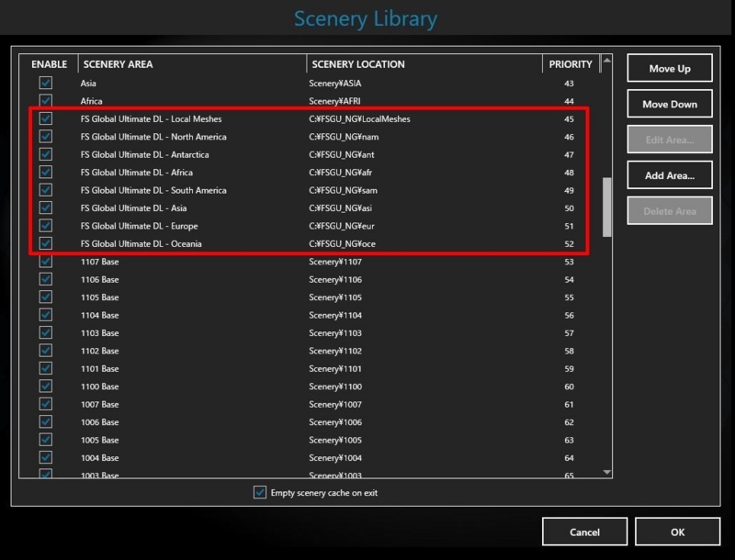Toggle the 1103 Base checkbox

tap(45, 332)
